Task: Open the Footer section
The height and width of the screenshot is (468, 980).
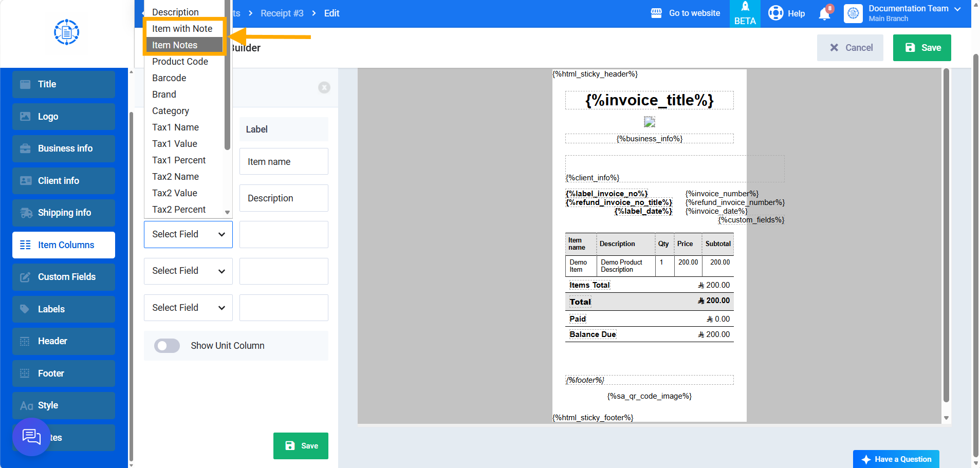Action: pos(64,373)
